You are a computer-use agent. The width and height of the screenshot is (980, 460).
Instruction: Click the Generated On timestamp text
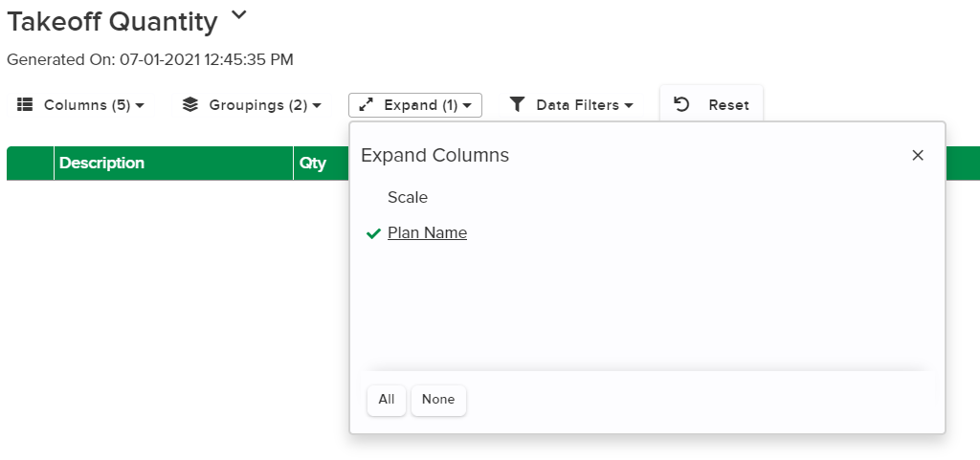[150, 60]
